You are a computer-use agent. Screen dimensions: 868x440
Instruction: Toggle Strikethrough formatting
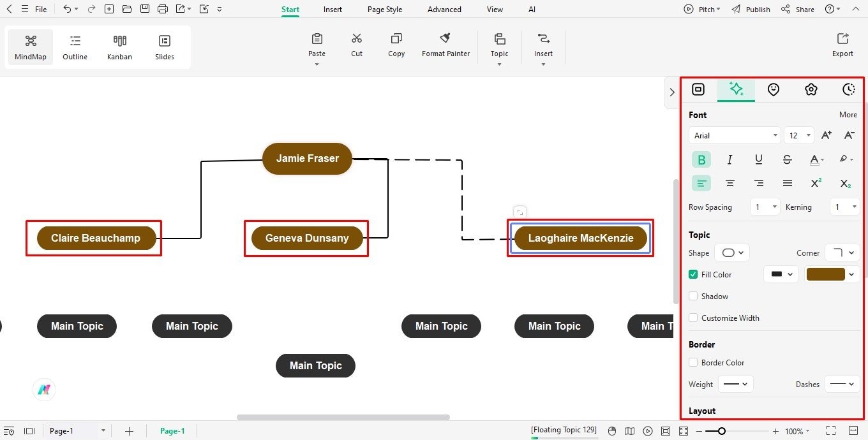(x=788, y=159)
